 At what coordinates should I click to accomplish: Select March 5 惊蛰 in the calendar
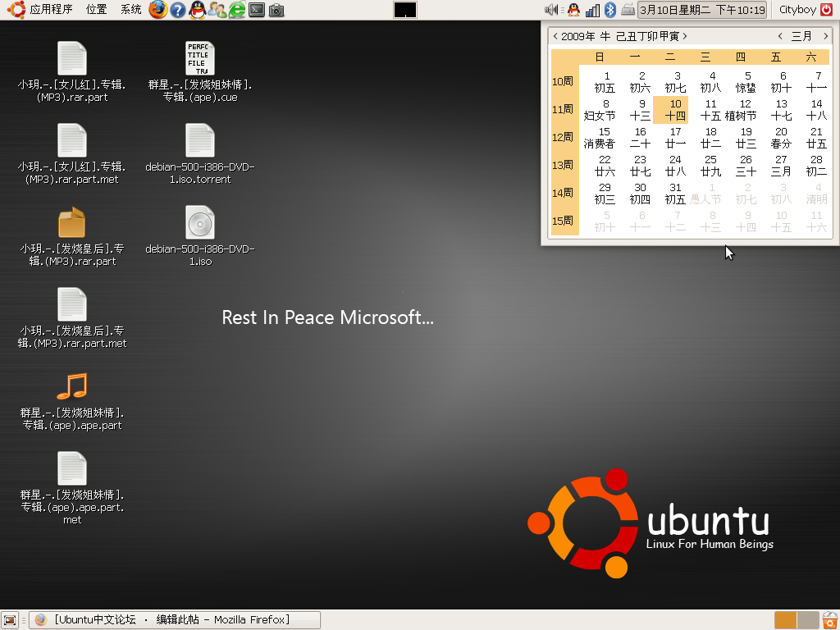click(746, 82)
